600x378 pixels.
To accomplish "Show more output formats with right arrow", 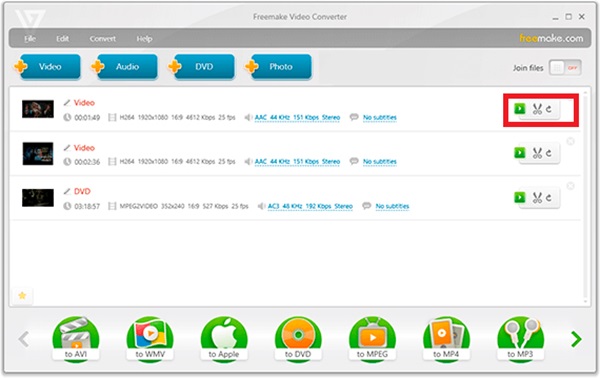I will [576, 339].
